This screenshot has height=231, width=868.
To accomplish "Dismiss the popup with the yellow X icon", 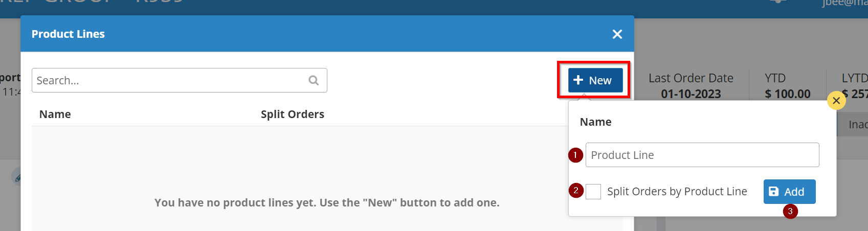I will (836, 101).
